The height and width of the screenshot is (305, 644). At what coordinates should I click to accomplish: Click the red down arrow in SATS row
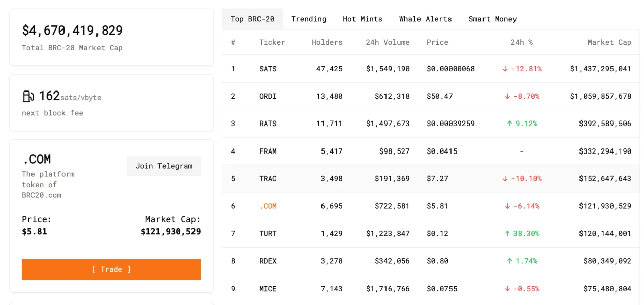pos(505,69)
